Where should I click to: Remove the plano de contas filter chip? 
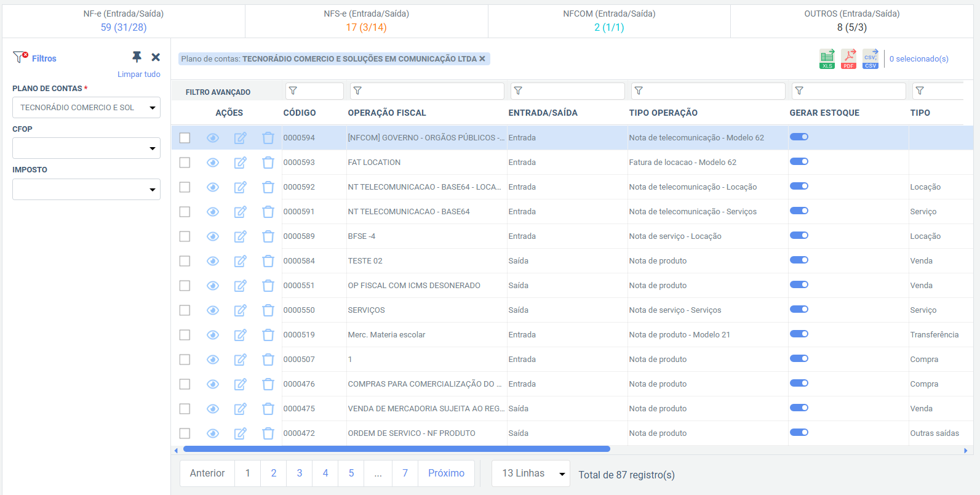pos(482,59)
